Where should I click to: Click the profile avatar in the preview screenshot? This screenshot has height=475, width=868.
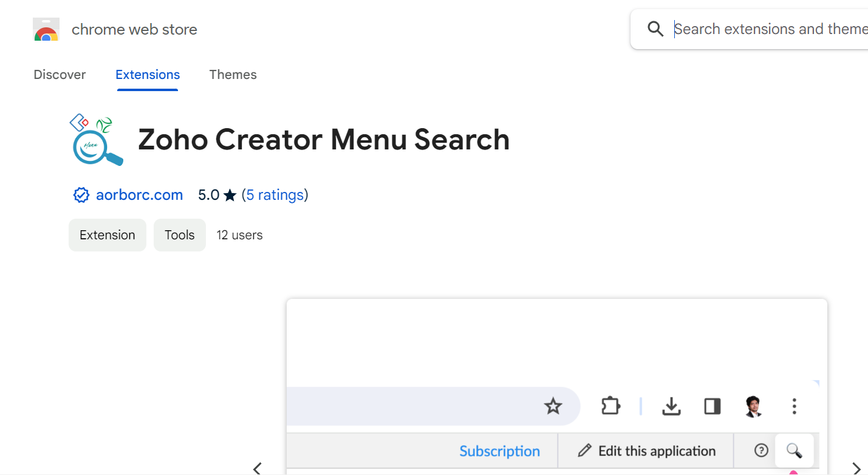(753, 406)
